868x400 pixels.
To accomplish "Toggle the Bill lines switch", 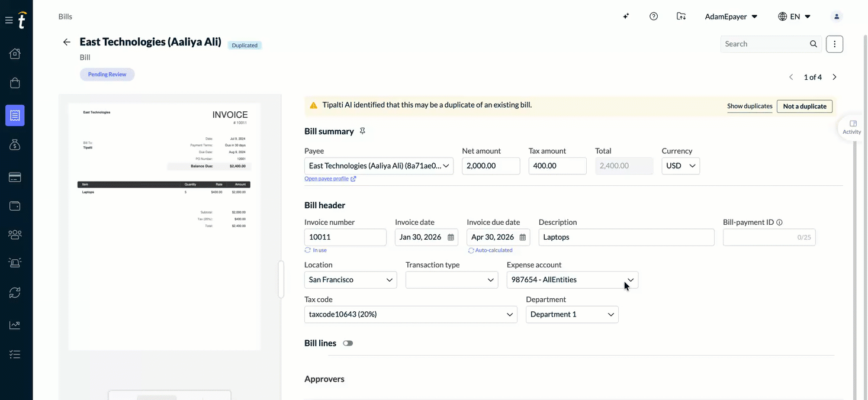I will (x=348, y=343).
